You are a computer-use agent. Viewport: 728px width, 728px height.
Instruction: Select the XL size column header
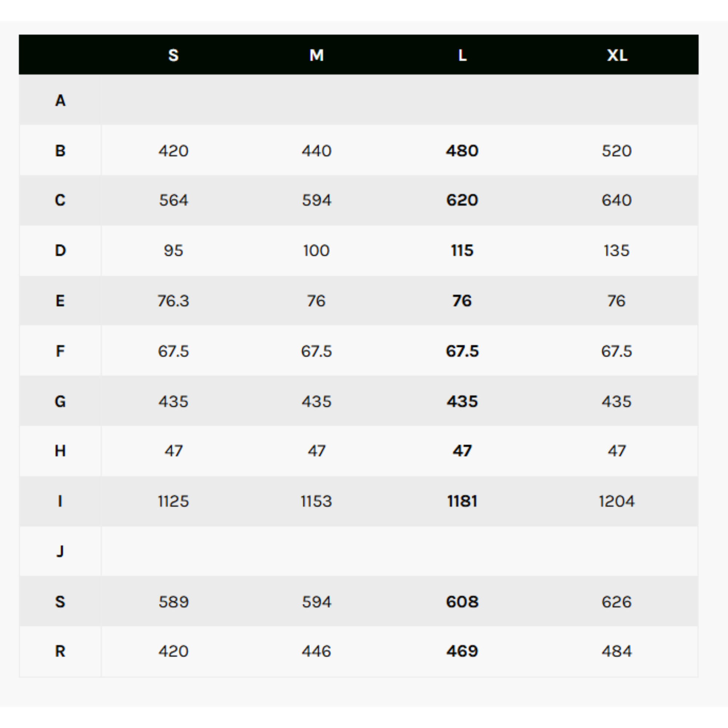(617, 55)
